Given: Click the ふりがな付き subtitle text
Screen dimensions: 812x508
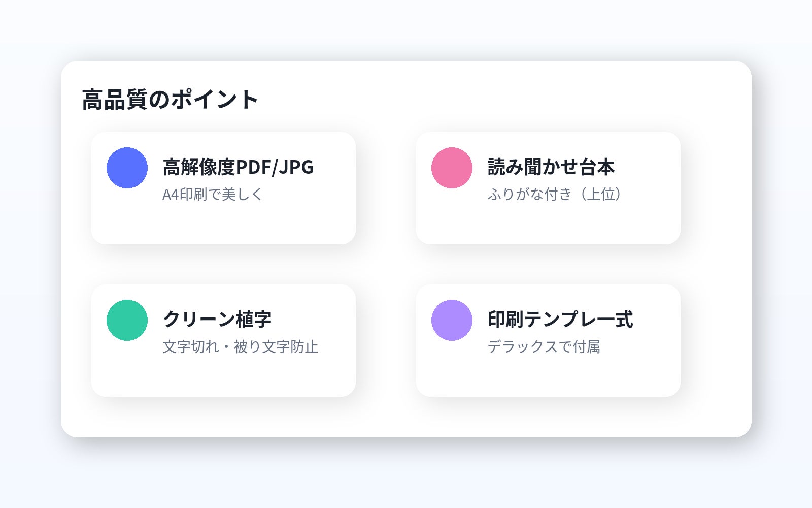Looking at the screenshot, I should pyautogui.click(x=529, y=194).
